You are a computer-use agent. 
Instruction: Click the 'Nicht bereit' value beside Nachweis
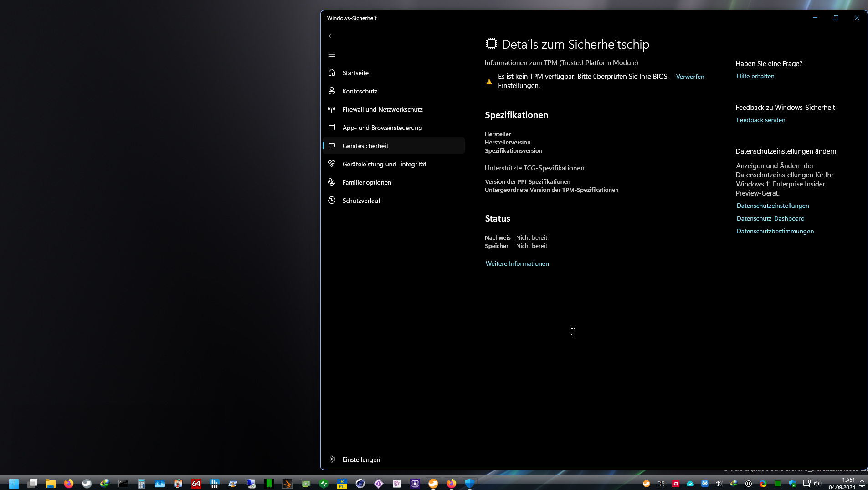pos(532,237)
